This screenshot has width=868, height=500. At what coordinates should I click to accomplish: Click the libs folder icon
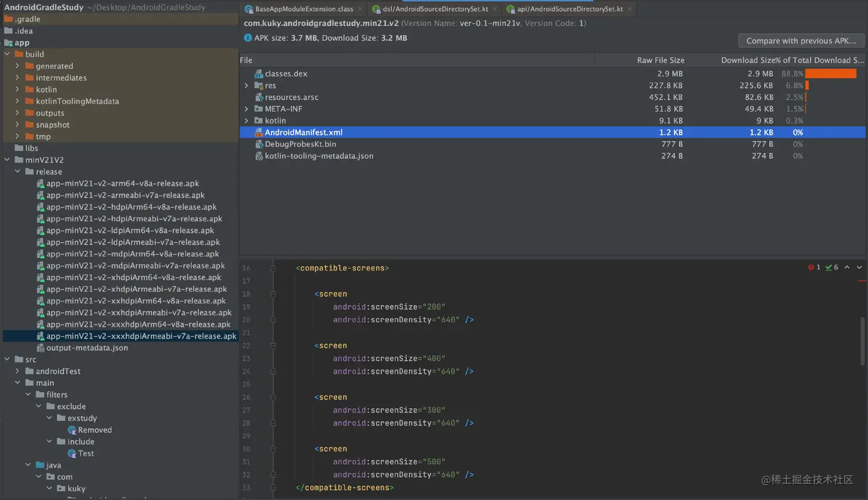19,148
